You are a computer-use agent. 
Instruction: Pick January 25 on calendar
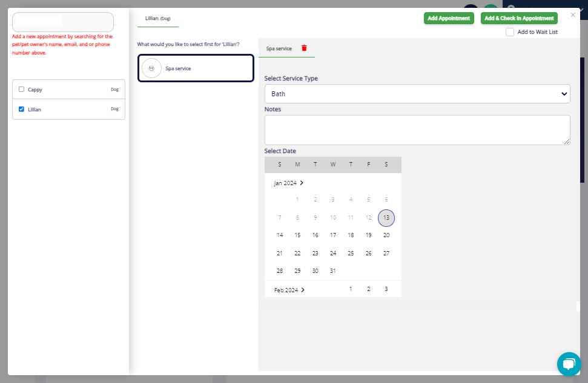tap(351, 254)
